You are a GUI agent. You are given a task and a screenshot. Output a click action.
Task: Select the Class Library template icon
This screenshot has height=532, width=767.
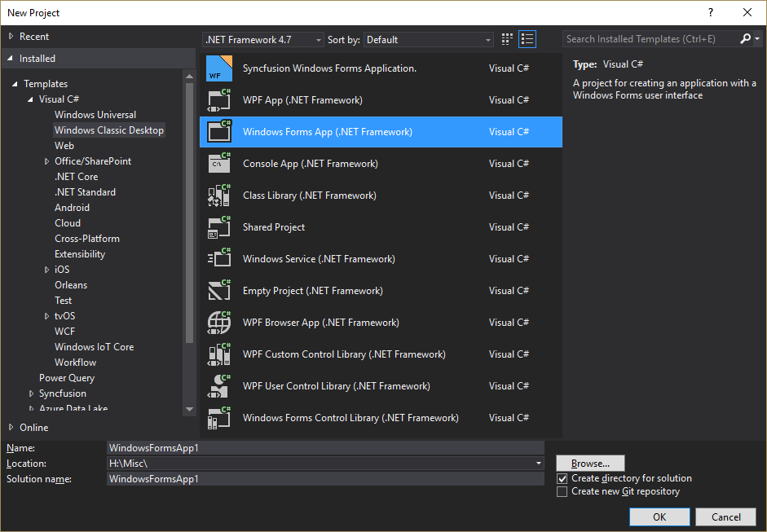(x=219, y=196)
